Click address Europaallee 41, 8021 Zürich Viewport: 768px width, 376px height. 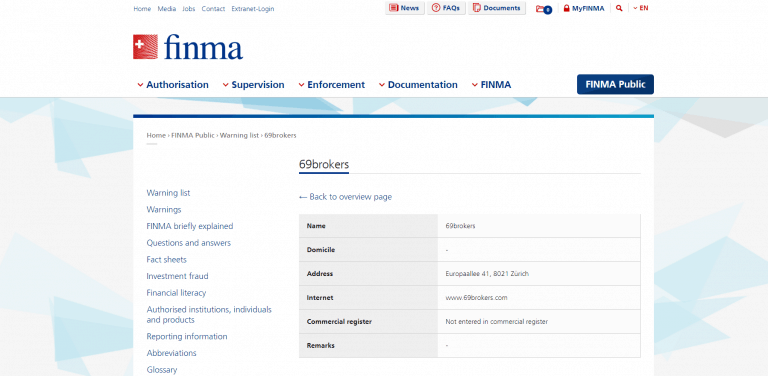click(487, 274)
